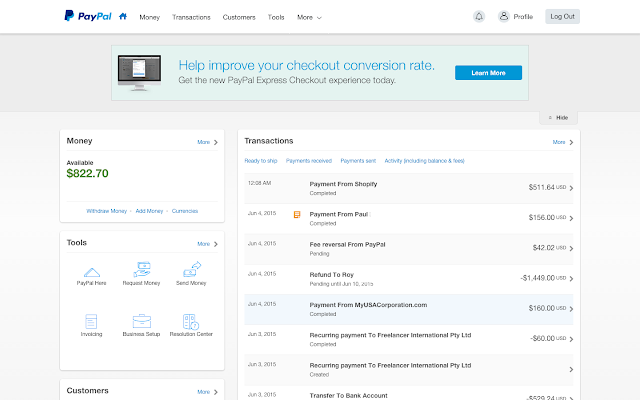Open the Customers menu
This screenshot has height=400, width=640.
[x=239, y=17]
